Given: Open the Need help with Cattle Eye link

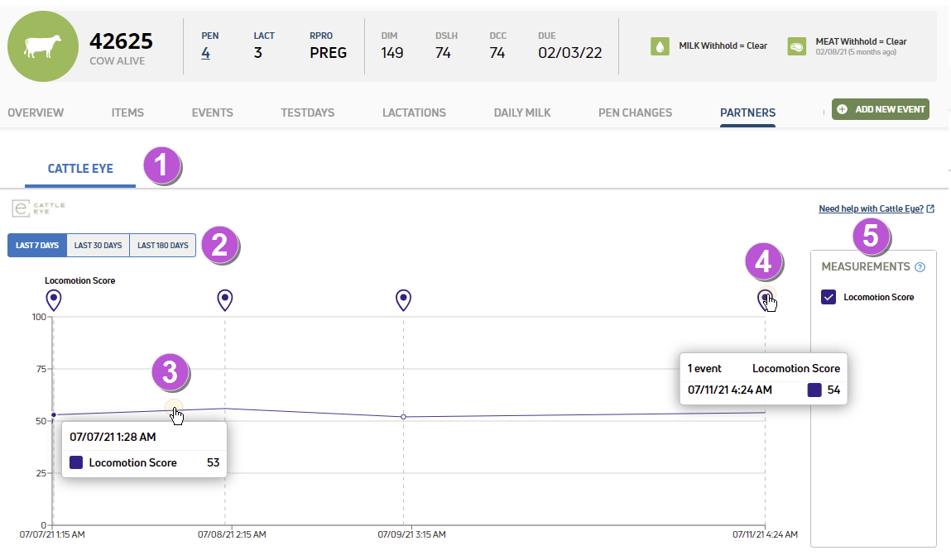Looking at the screenshot, I should pos(871,208).
